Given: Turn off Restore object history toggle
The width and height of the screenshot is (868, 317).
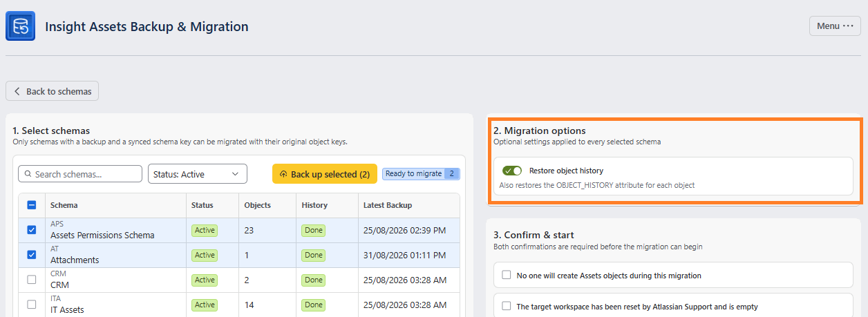Looking at the screenshot, I should [512, 171].
